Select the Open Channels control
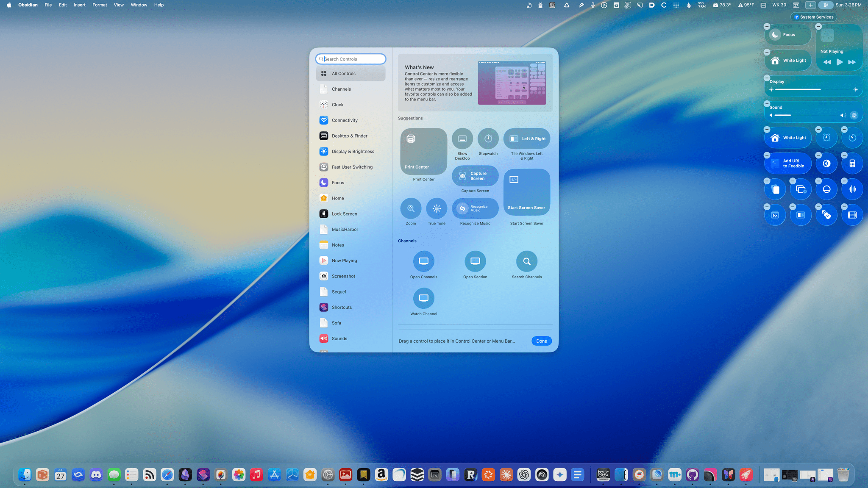 coord(423,261)
